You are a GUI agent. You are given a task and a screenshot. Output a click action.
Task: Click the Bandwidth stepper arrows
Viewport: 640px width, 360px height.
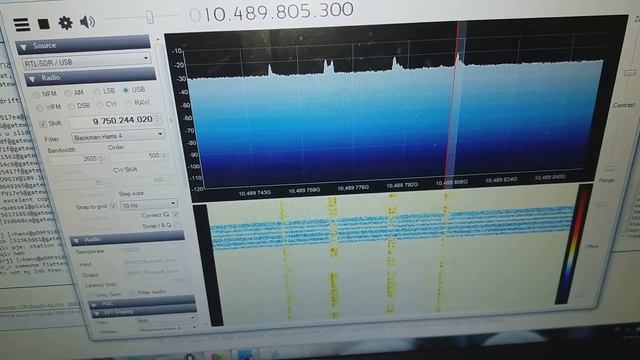coord(102,158)
